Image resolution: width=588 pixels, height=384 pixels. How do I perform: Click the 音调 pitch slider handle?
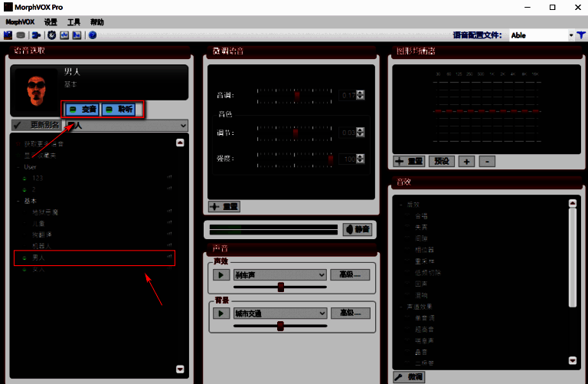(x=297, y=95)
